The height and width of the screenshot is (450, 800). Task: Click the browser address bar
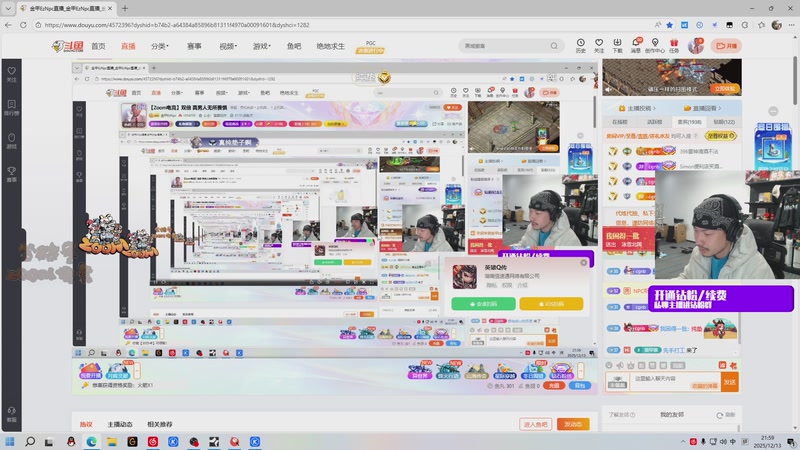point(344,24)
